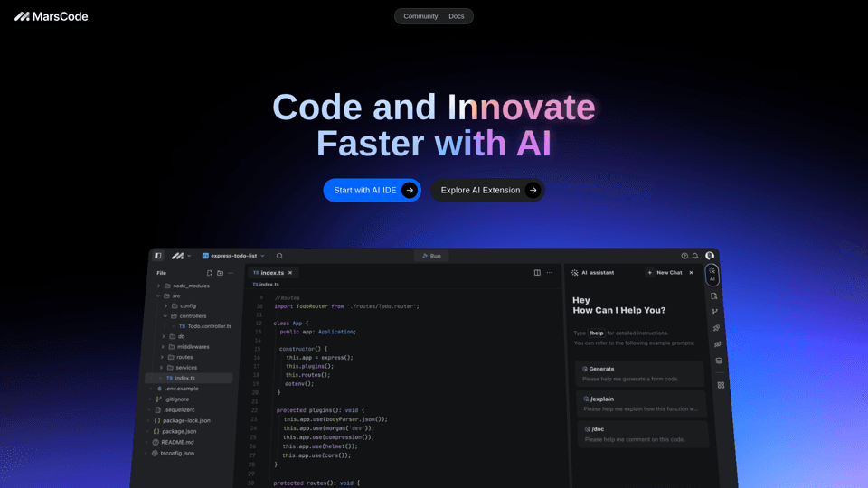The height and width of the screenshot is (488, 868).
Task: Click the search magnifier icon in IDE
Action: point(279,256)
